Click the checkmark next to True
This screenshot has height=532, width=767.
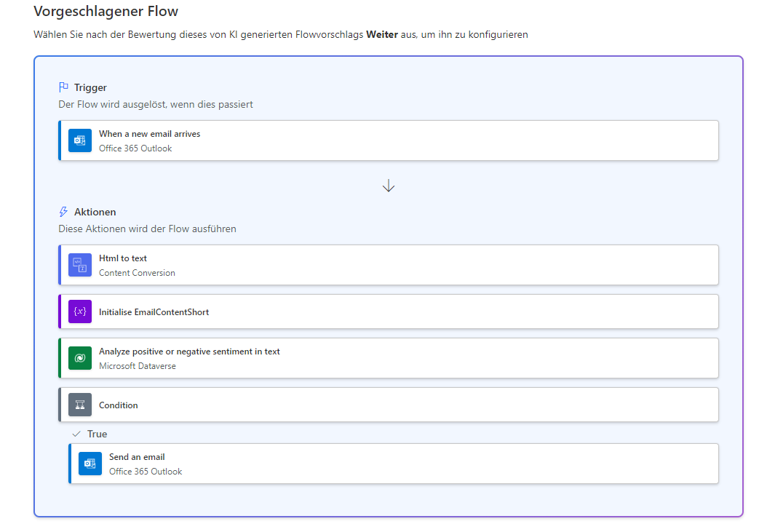[x=76, y=434]
